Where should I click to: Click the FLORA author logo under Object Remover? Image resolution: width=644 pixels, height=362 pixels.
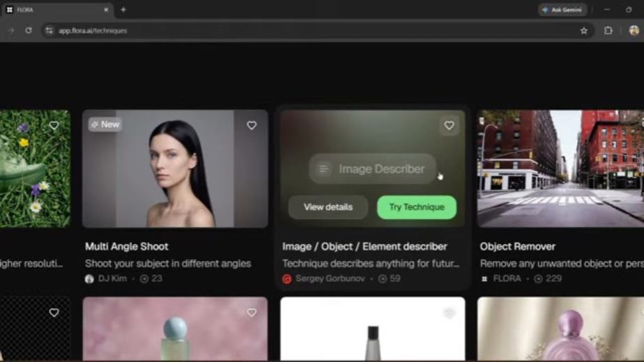pos(484,279)
